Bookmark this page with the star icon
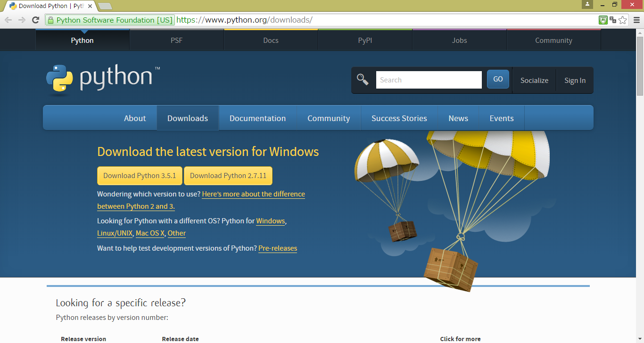644x343 pixels. pyautogui.click(x=623, y=20)
